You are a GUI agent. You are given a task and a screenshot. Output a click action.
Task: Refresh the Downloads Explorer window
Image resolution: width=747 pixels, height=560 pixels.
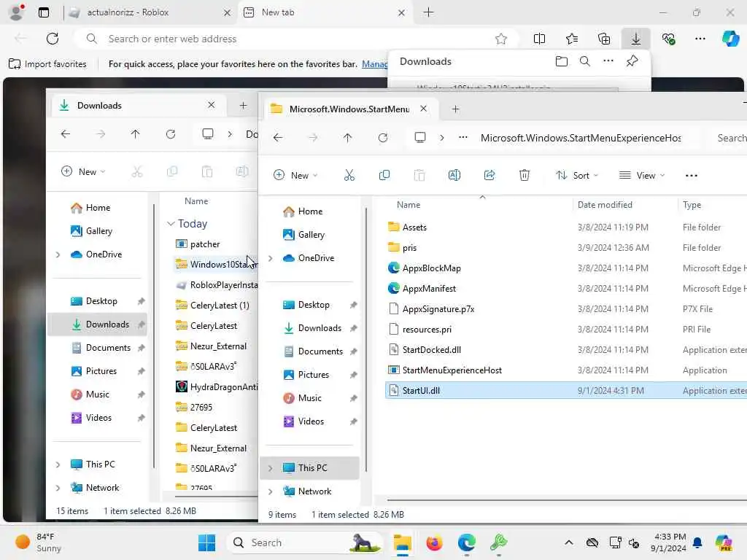pos(171,134)
